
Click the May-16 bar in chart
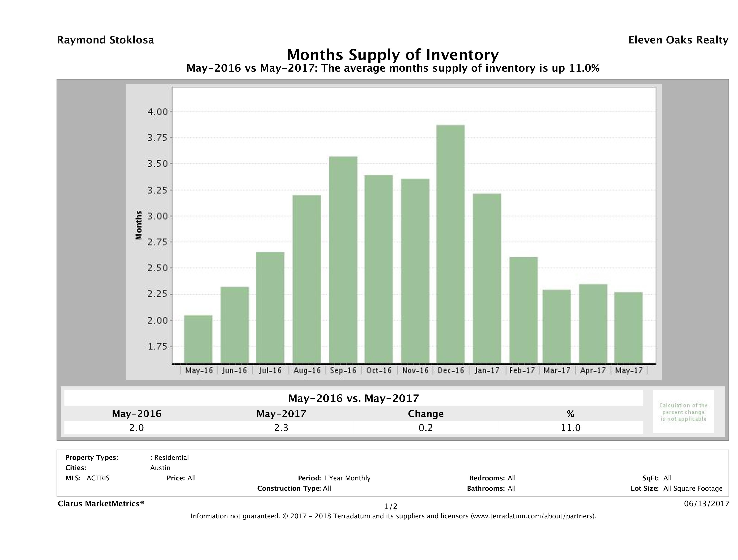coord(198,339)
